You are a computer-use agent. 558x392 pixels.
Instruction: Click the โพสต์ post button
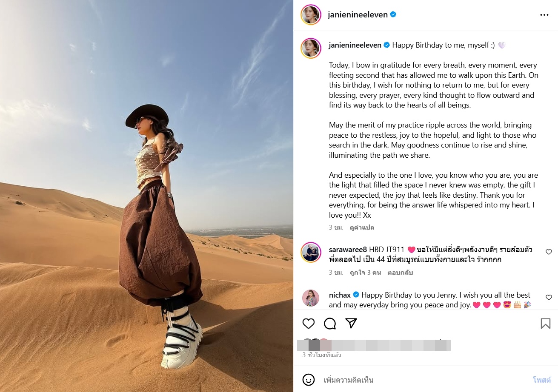(x=542, y=380)
